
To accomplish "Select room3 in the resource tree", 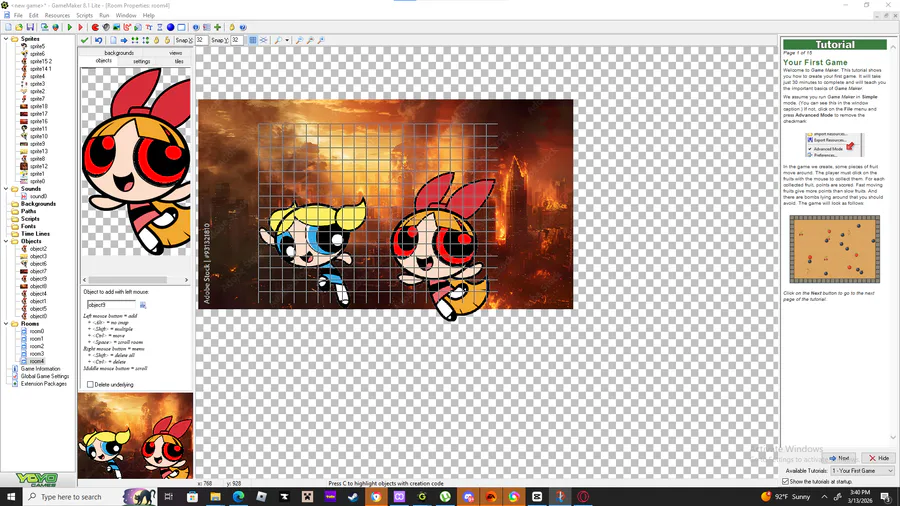I will pyautogui.click(x=37, y=354).
